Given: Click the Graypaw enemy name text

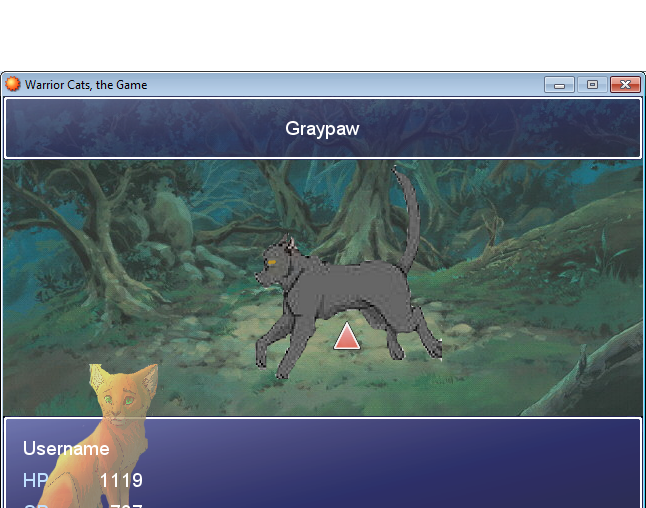Looking at the screenshot, I should (x=322, y=128).
